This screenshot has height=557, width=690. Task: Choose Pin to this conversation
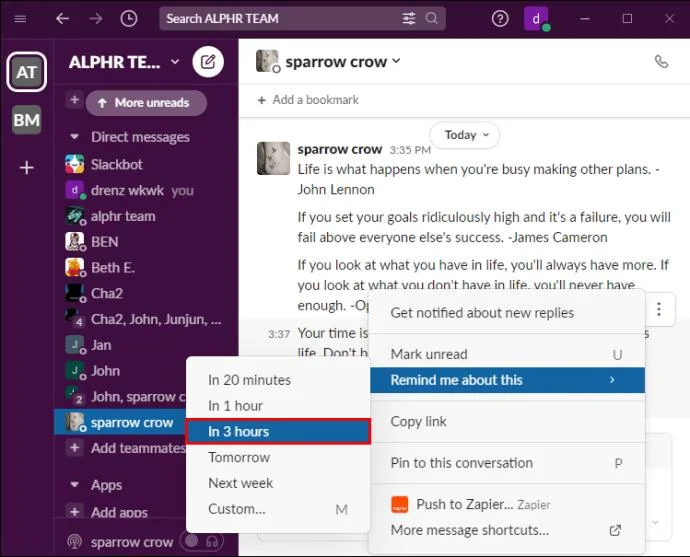(x=507, y=463)
